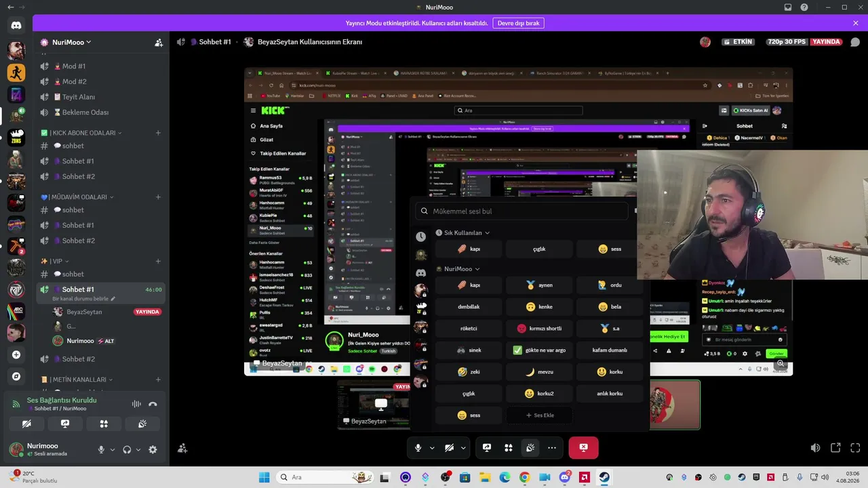This screenshot has width=868, height=488.
Task: Join the Mod #1 voice channel
Action: [100, 66]
